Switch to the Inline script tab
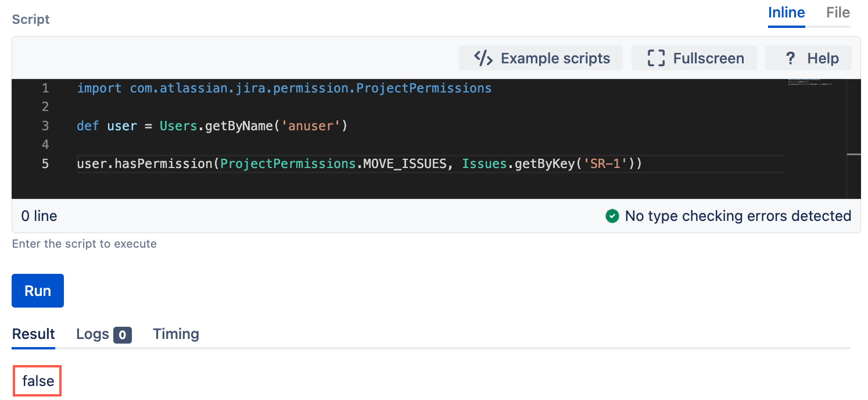 point(787,13)
